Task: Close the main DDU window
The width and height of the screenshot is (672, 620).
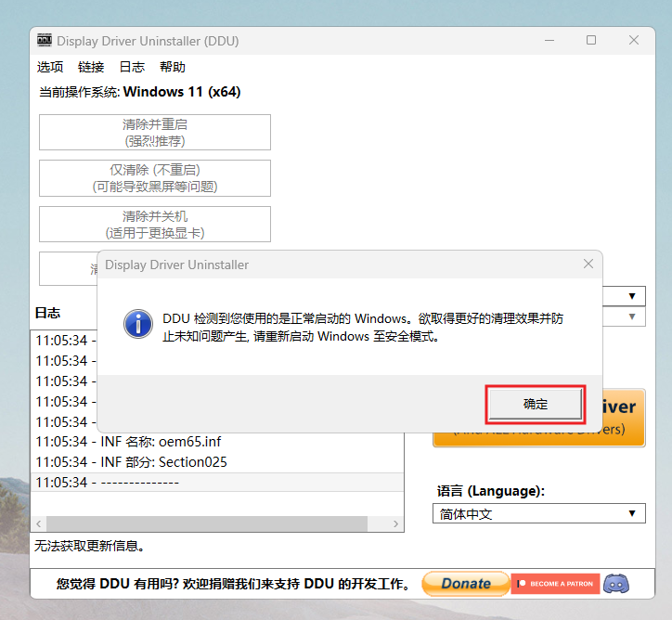Action: pos(634,40)
